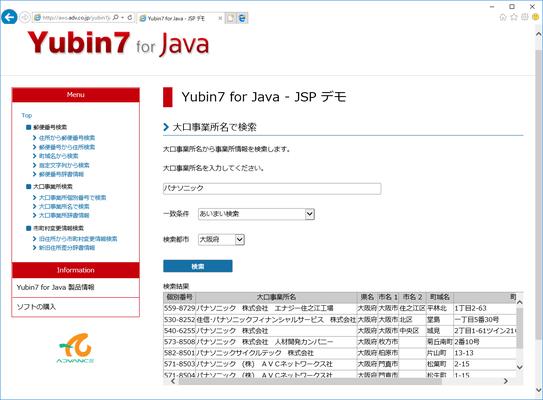Click the blue 検索 button
543x400 pixels.
click(198, 266)
